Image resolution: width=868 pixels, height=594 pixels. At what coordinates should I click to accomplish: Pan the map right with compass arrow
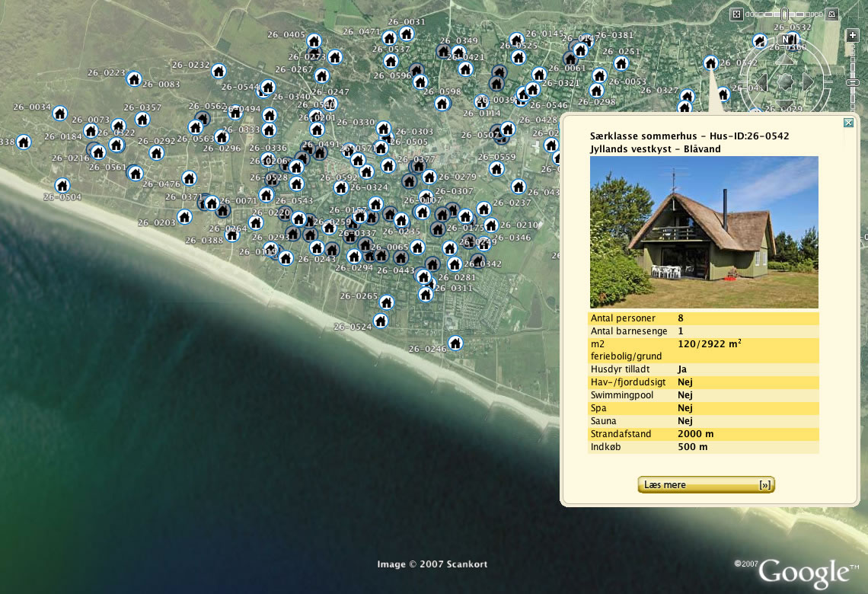pyautogui.click(x=809, y=81)
